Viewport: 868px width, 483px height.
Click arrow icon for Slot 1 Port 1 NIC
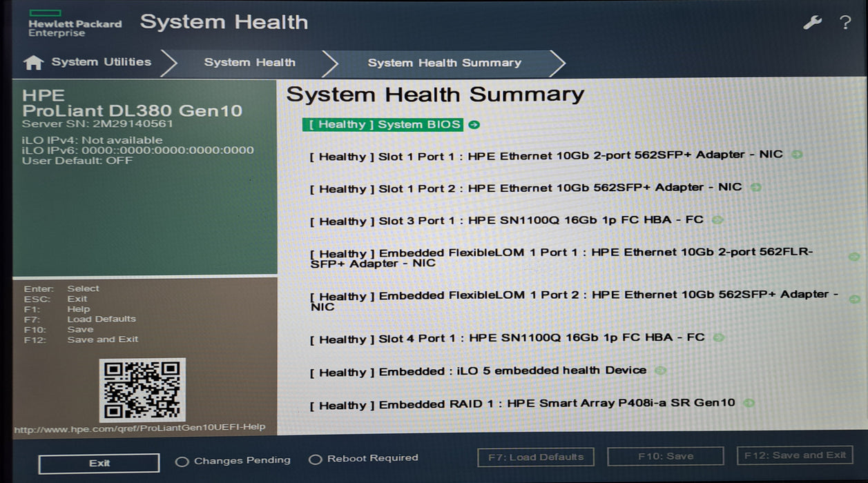[x=797, y=155]
